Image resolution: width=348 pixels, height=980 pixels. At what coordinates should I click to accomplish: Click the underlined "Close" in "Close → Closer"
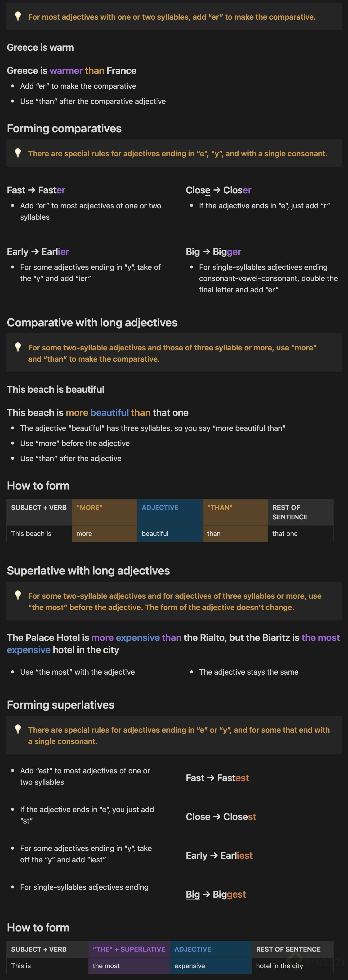198,190
